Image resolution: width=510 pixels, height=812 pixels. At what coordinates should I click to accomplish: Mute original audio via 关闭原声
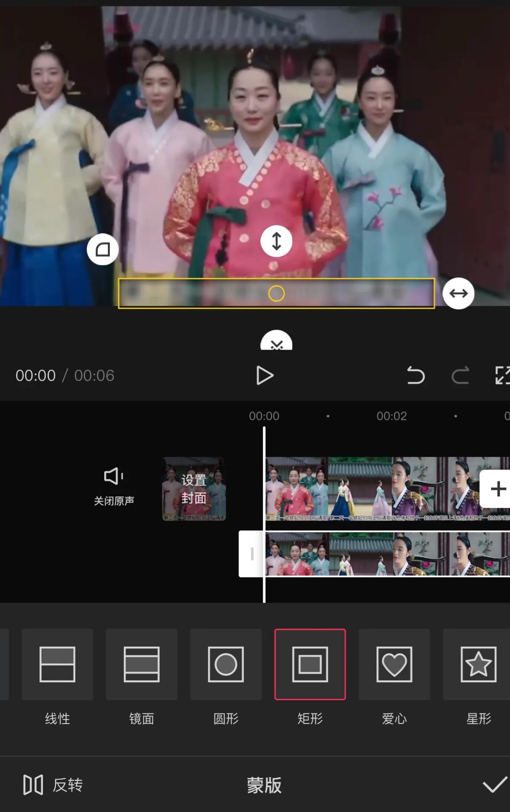click(x=114, y=487)
